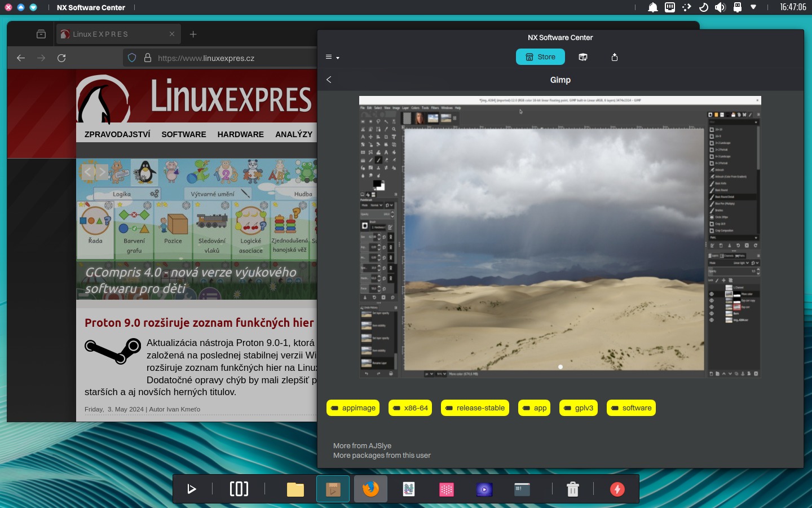Click Firefox back navigation arrow
The image size is (812, 508).
[x=21, y=58]
